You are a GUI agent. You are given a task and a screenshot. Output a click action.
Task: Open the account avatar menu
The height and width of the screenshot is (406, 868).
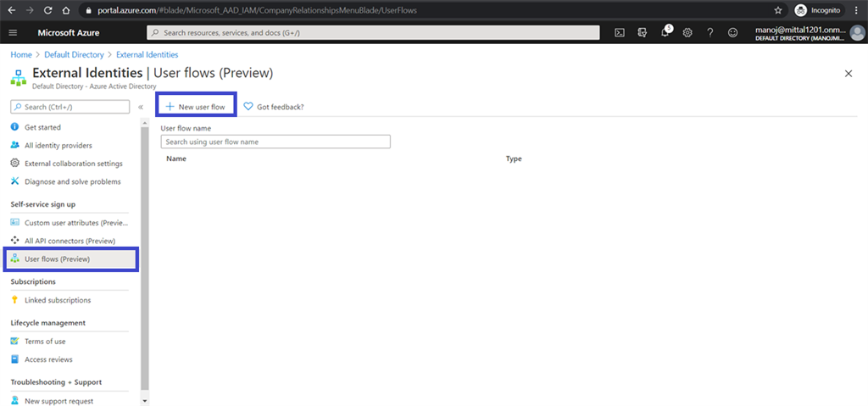tap(856, 33)
